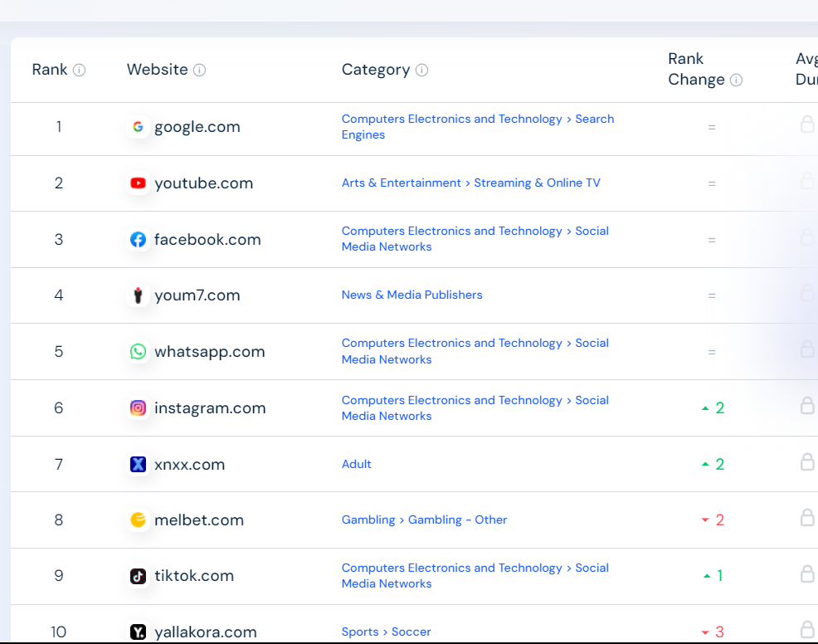Click the Rank Change column header
Screen dimensions: 818x644
click(696, 70)
